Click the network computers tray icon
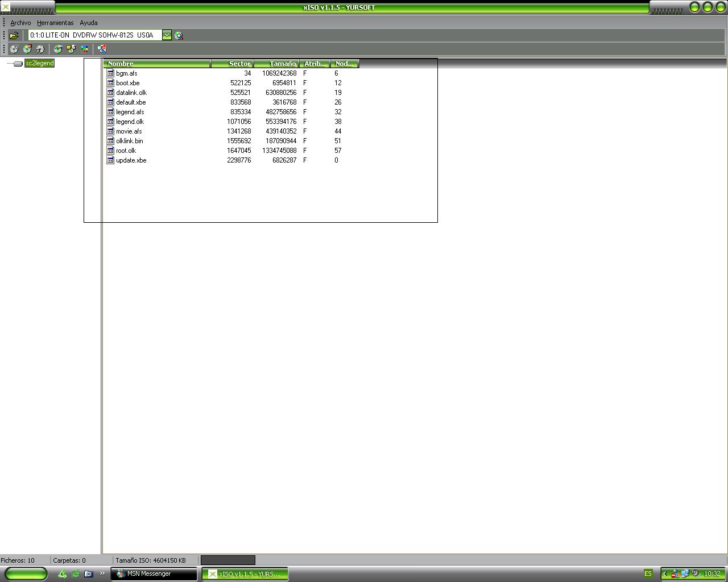 coord(685,574)
